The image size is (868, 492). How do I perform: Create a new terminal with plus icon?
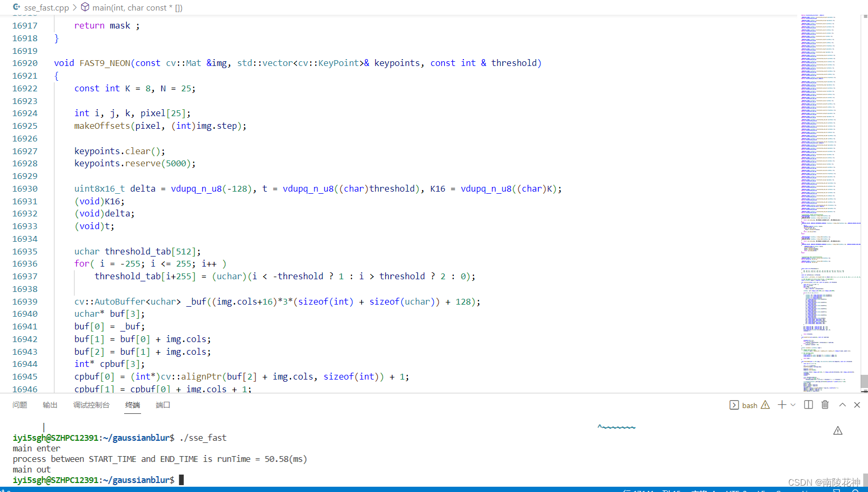(x=782, y=404)
